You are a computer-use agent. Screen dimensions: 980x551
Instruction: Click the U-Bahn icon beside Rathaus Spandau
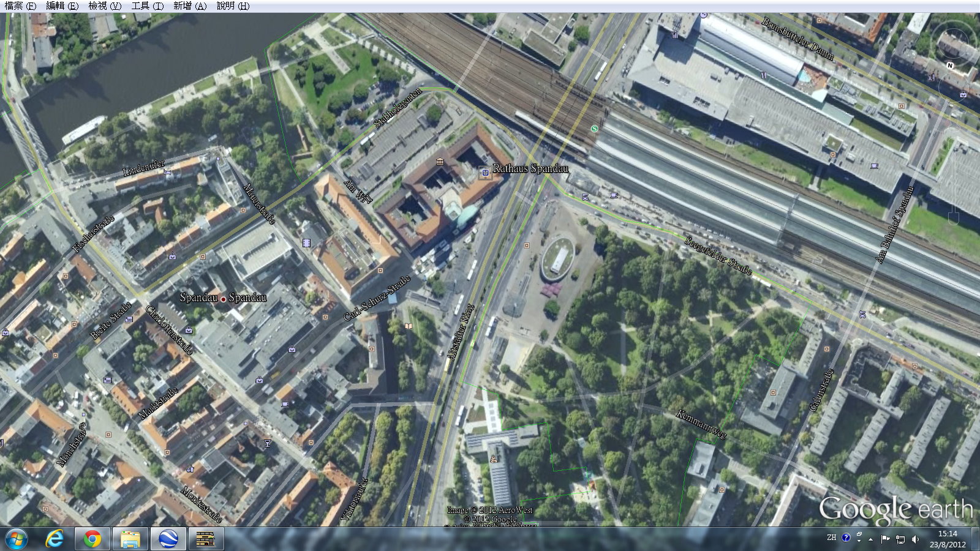click(485, 173)
